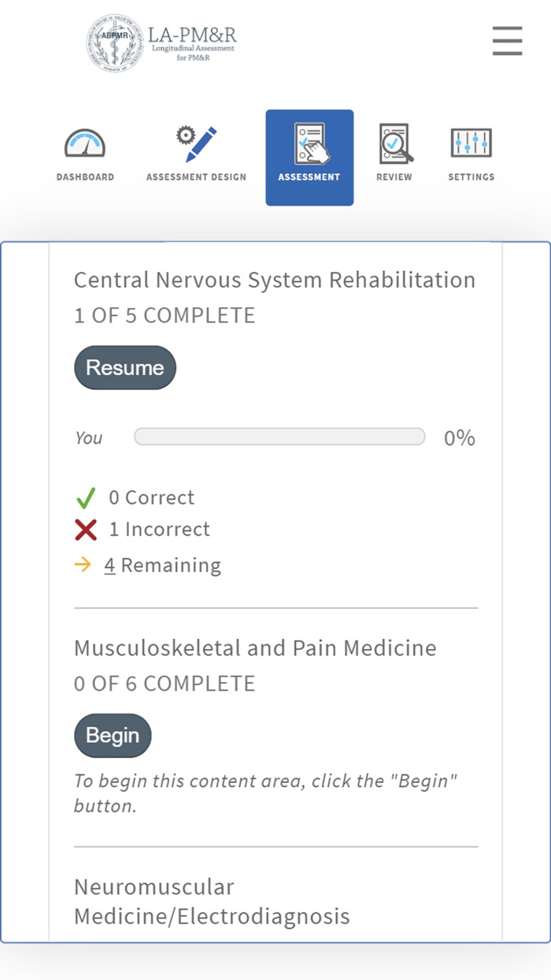This screenshot has height=980, width=551.
Task: Click the ABPMR round seal logo
Action: (x=116, y=43)
